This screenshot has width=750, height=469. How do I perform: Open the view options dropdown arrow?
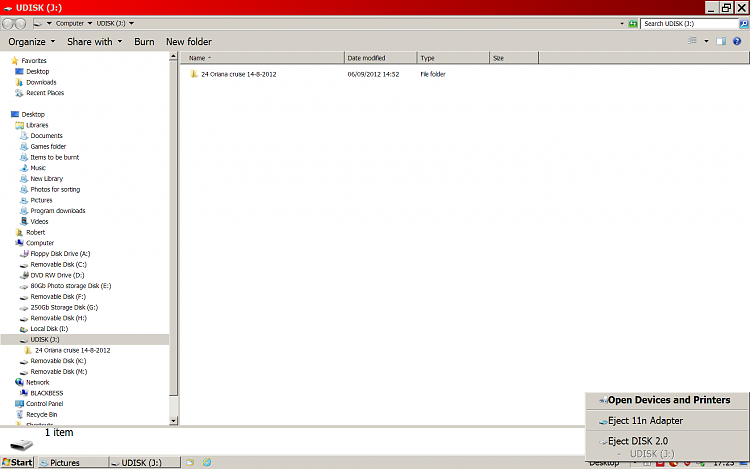click(706, 41)
